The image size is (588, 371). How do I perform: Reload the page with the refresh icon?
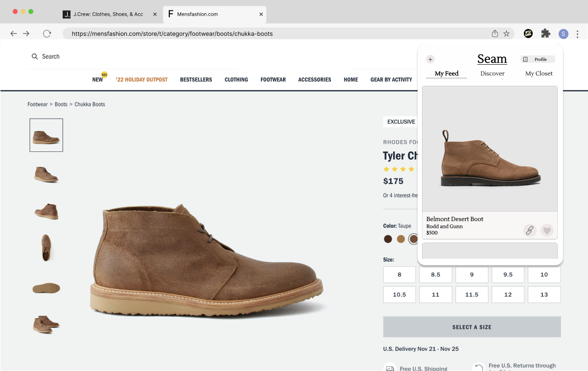click(47, 33)
